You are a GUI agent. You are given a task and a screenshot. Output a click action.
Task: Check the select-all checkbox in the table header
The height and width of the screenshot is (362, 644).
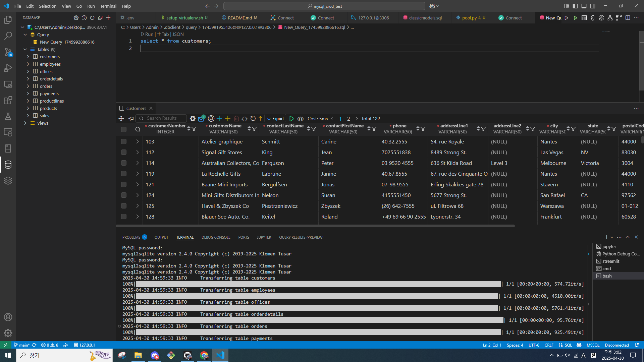coord(124,129)
